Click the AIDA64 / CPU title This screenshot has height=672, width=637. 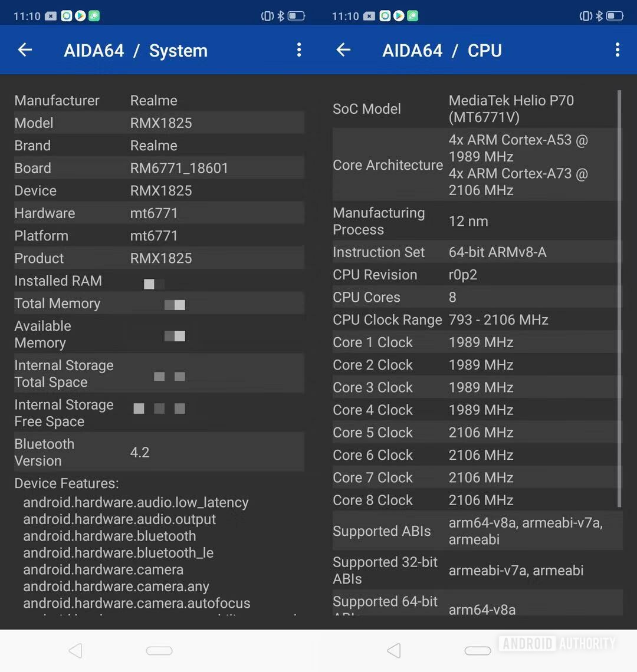coord(442,51)
